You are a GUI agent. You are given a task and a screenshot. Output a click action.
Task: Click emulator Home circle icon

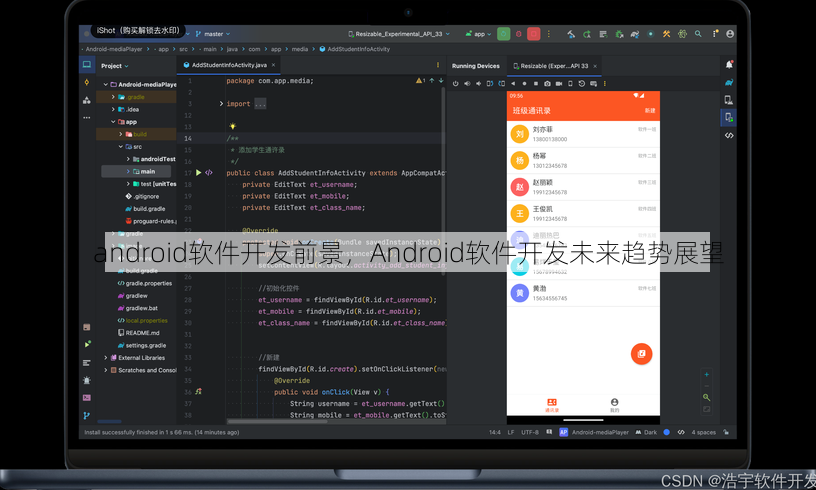tap(524, 83)
